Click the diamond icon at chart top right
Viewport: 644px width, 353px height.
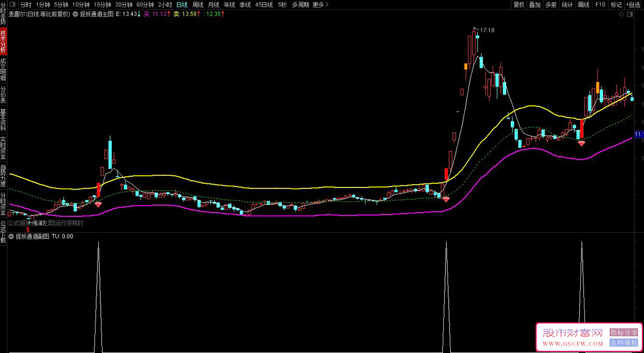[x=621, y=15]
